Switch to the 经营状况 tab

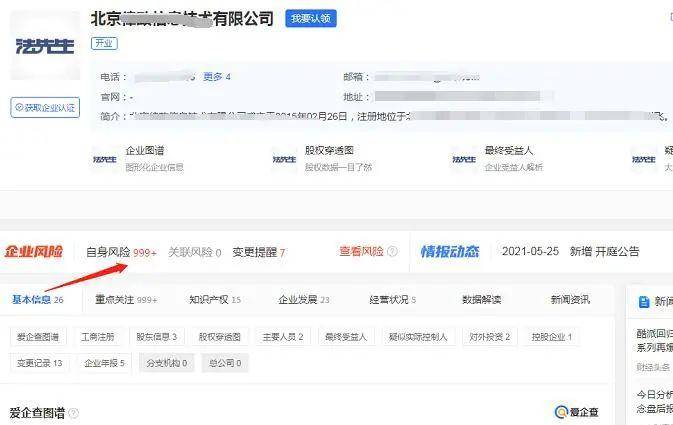click(x=392, y=299)
